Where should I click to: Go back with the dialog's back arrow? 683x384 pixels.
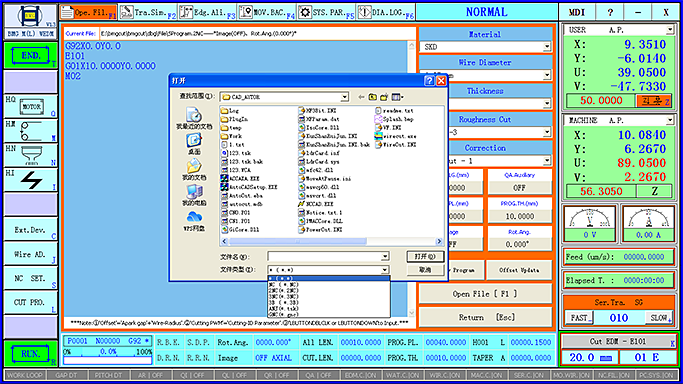coord(361,97)
